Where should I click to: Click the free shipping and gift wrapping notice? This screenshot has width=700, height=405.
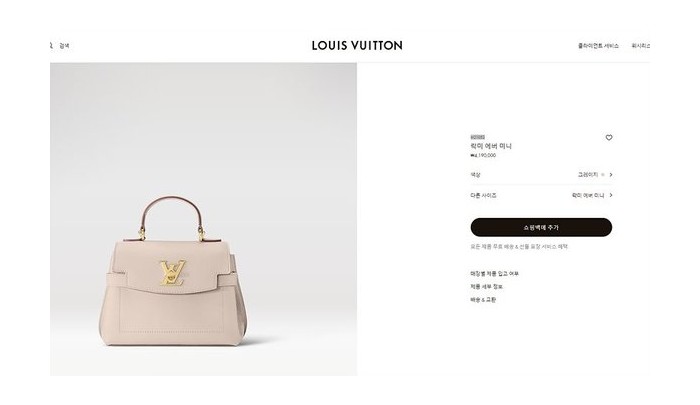(x=519, y=246)
